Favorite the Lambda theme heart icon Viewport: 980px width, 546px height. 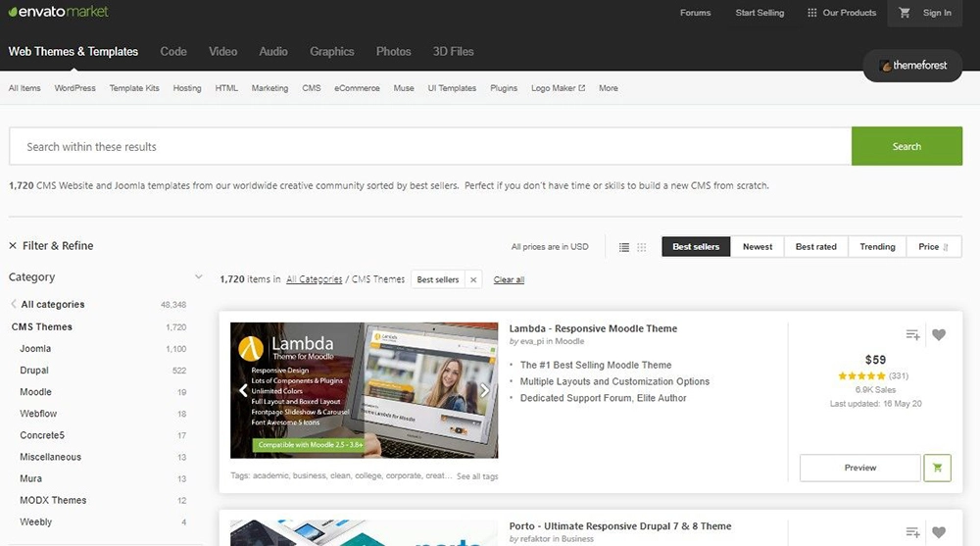[939, 334]
